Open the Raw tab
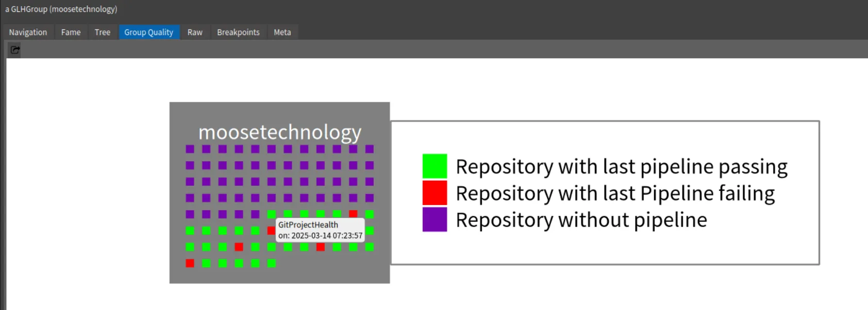Image resolution: width=868 pixels, height=310 pixels. (195, 32)
